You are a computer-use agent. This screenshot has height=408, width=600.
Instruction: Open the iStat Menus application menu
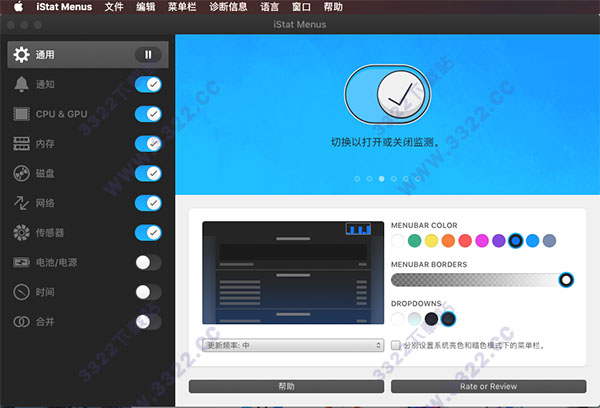[64, 7]
